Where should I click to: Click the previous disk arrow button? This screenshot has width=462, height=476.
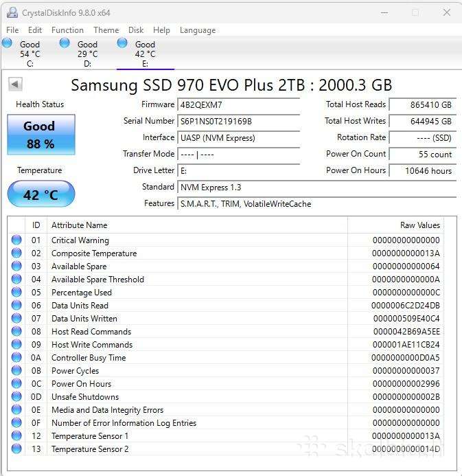coord(15,84)
